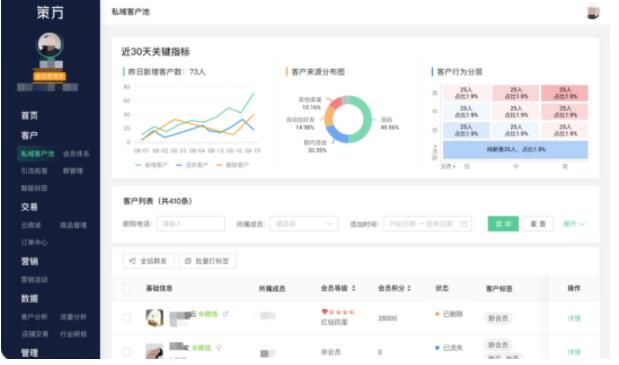Open the 添加时间 date range picker
This screenshot has height=365, width=619.
[x=427, y=224]
